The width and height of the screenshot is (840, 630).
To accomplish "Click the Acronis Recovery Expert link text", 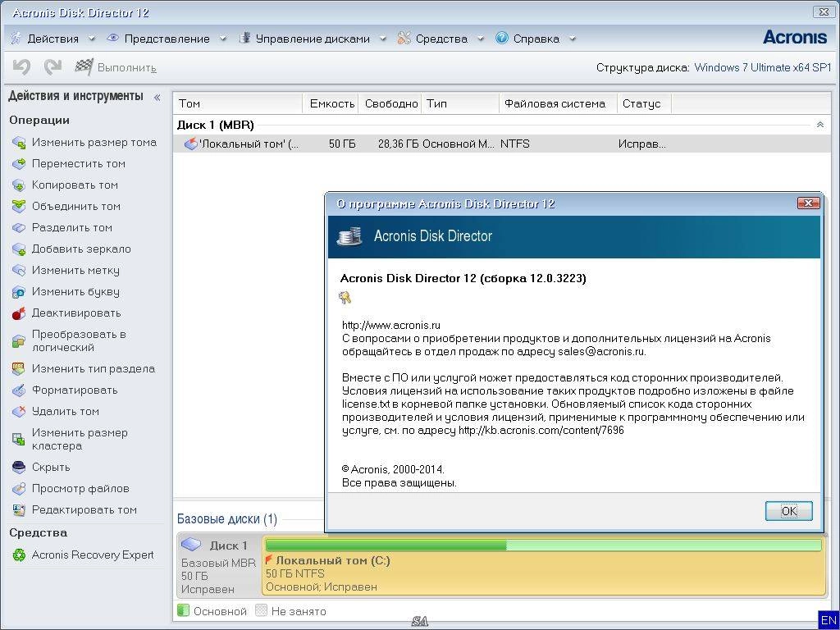I will (93, 555).
